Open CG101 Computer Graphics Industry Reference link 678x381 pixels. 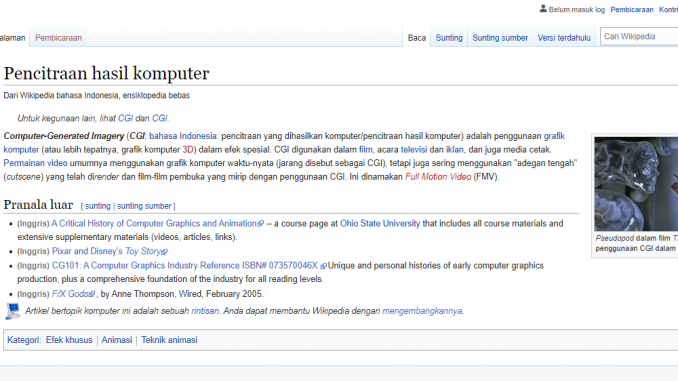click(189, 266)
